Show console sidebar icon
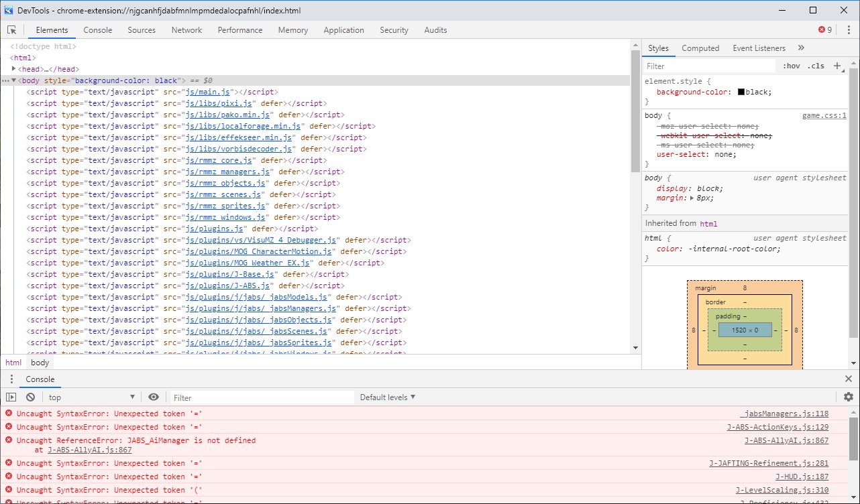This screenshot has height=504, width=860. click(x=11, y=397)
